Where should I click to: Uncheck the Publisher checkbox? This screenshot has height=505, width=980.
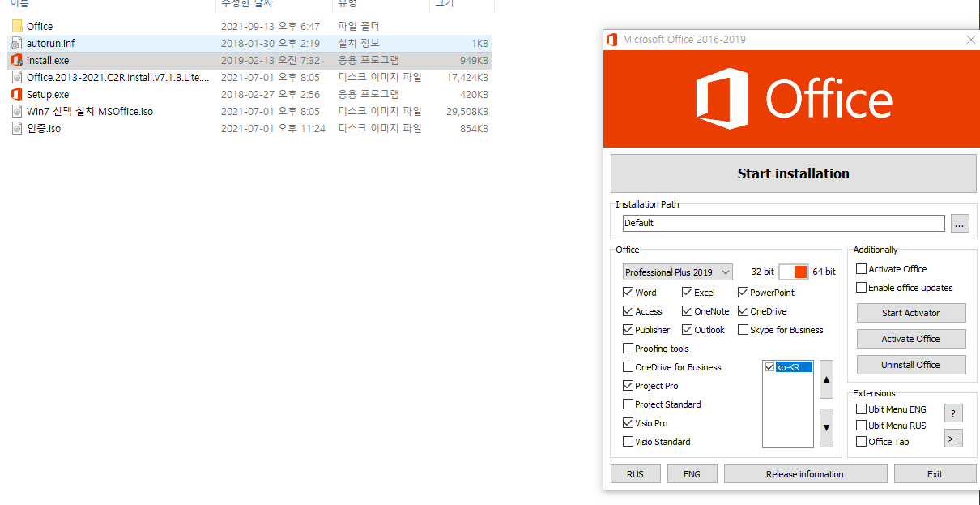628,330
